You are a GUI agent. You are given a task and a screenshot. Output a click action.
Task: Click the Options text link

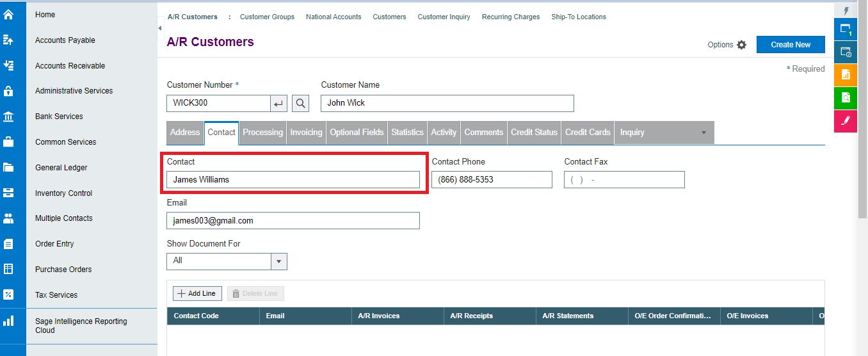(x=720, y=45)
